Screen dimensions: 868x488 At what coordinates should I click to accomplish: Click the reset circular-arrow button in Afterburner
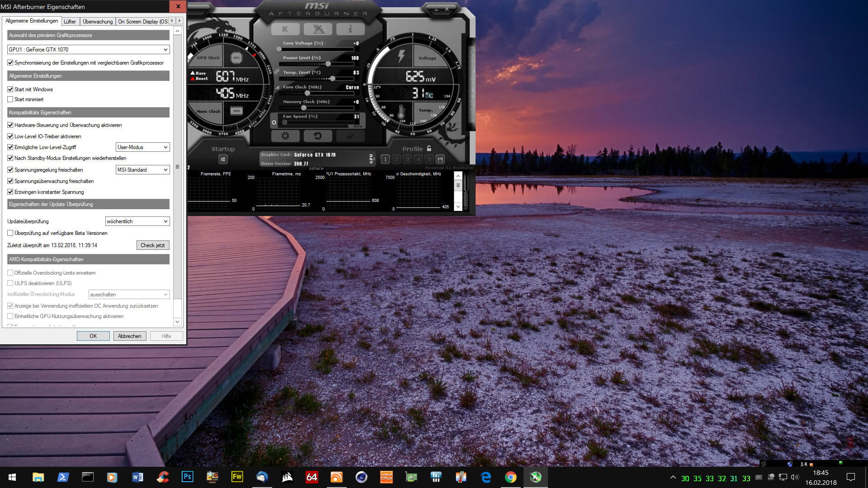[317, 136]
